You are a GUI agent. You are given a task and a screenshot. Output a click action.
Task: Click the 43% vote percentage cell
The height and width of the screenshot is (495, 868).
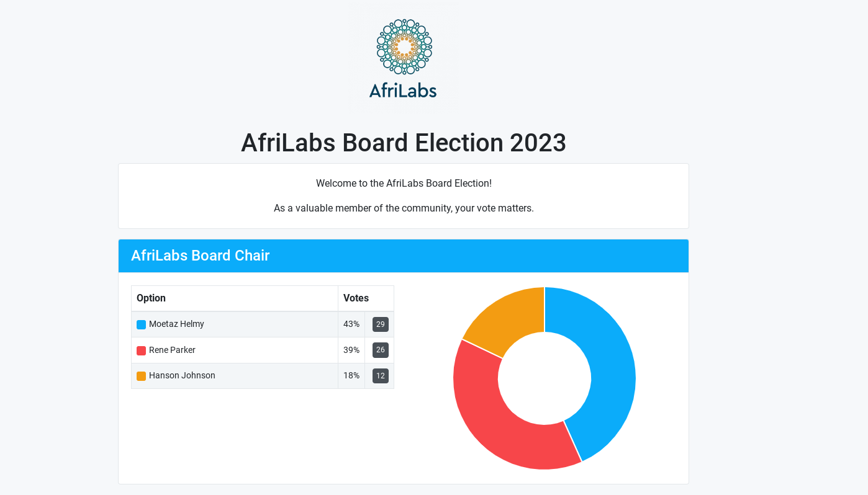point(351,324)
